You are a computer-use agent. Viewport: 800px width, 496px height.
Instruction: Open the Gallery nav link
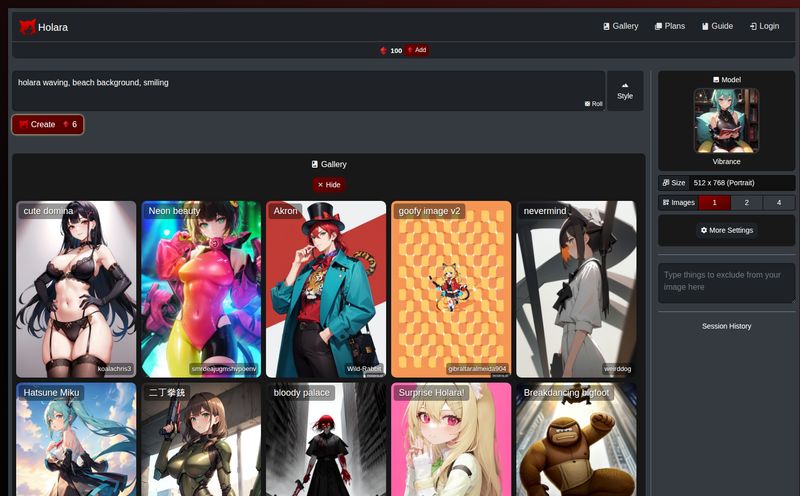pos(620,26)
